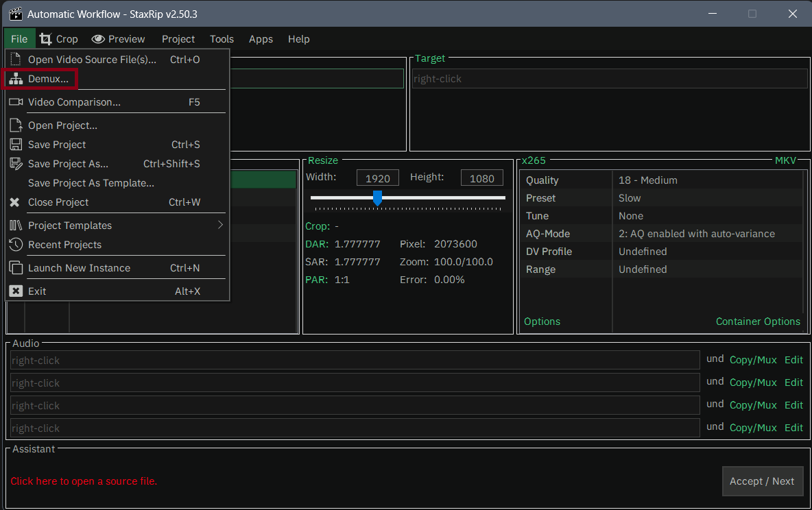Select Launch New Instance entry

(x=117, y=268)
